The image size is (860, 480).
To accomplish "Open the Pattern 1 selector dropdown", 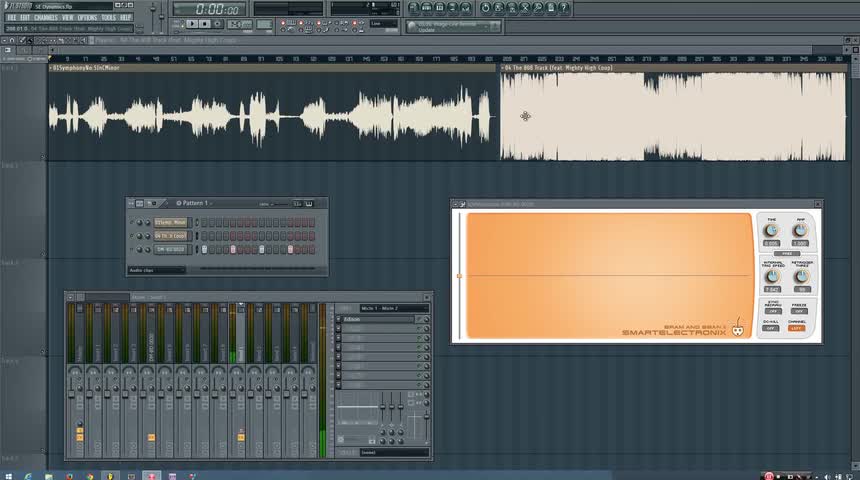I will (x=195, y=203).
